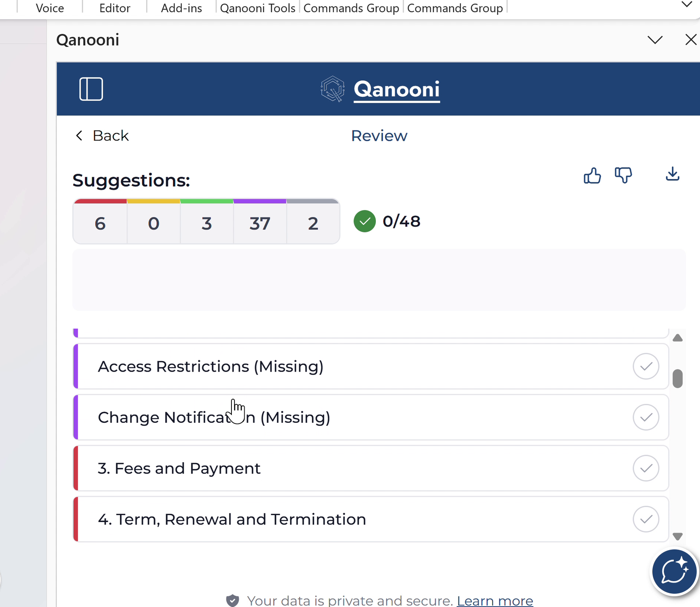Click the privacy shield icon

[x=233, y=600]
